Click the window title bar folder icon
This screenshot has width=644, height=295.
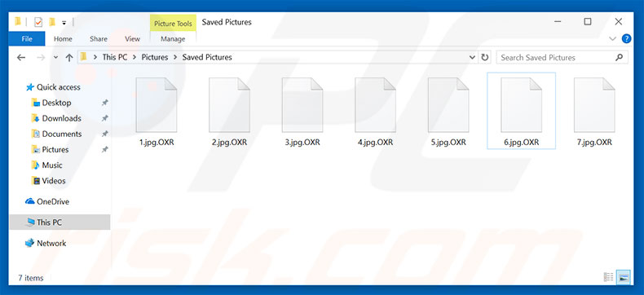(18, 22)
